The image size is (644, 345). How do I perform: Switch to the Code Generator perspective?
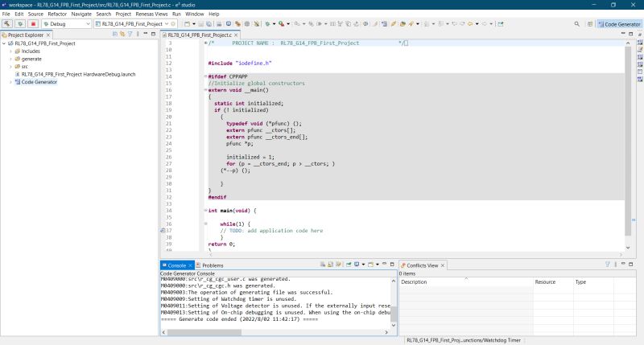[x=619, y=24]
